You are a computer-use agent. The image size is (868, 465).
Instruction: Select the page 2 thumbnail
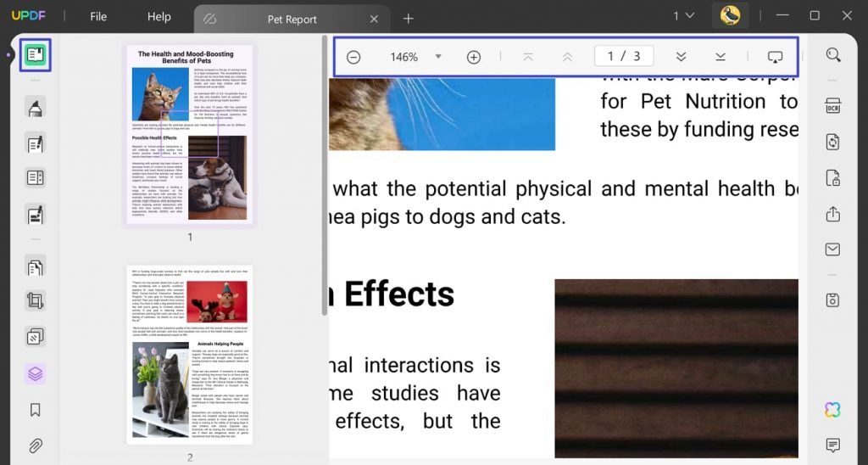pos(189,355)
